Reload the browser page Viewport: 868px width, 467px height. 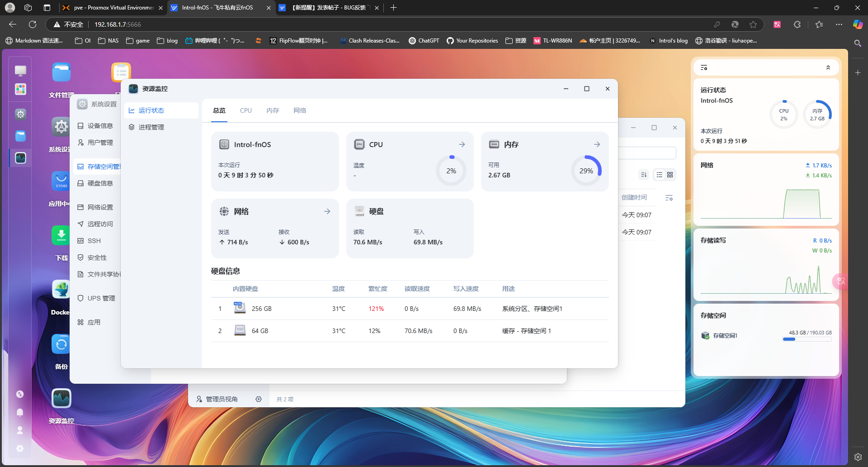click(33, 24)
